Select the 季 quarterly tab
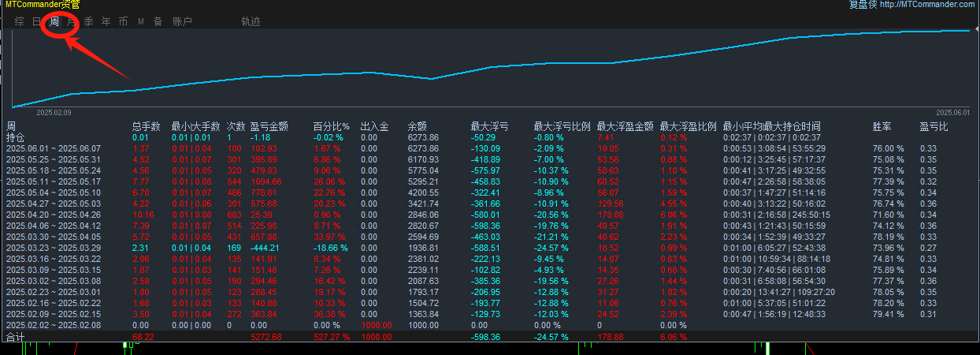The image size is (980, 355). pyautogui.click(x=89, y=21)
